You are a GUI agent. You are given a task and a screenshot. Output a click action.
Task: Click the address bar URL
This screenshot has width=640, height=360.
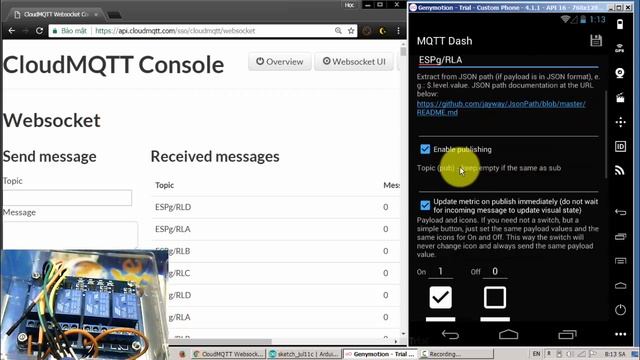(175, 31)
